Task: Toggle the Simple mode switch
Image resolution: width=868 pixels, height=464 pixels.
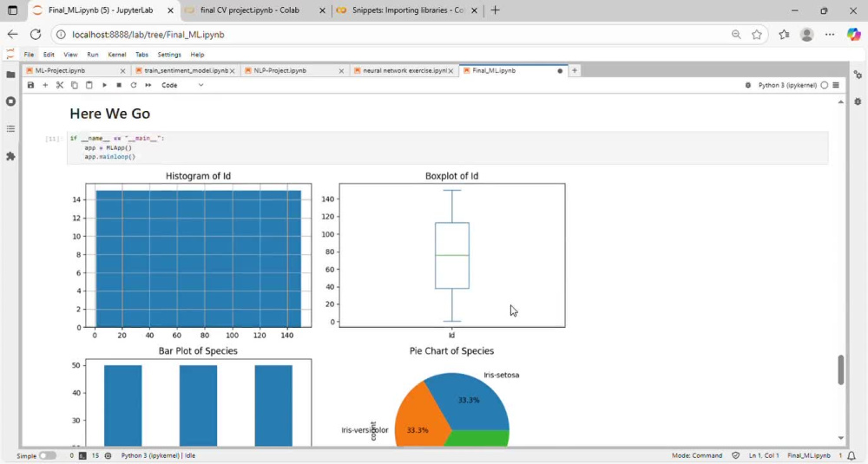Action: tap(48, 455)
